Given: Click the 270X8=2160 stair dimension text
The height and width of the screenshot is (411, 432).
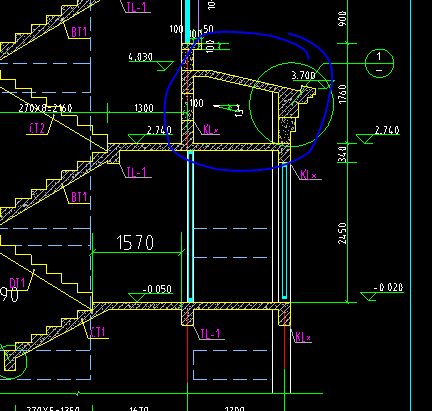Looking at the screenshot, I should coord(45,108).
